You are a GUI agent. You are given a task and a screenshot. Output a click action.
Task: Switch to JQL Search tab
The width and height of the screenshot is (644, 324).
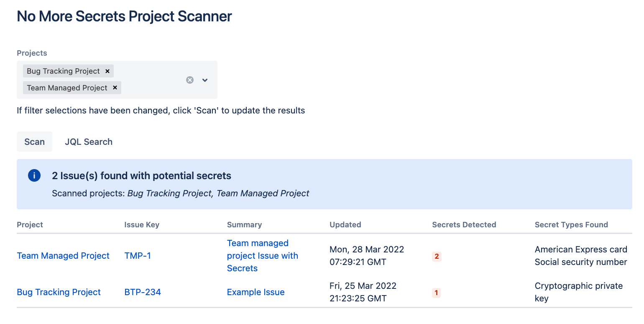[x=89, y=141]
